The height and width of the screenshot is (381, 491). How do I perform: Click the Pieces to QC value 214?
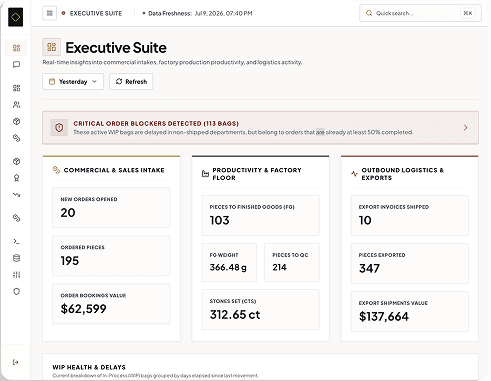pyautogui.click(x=279, y=267)
